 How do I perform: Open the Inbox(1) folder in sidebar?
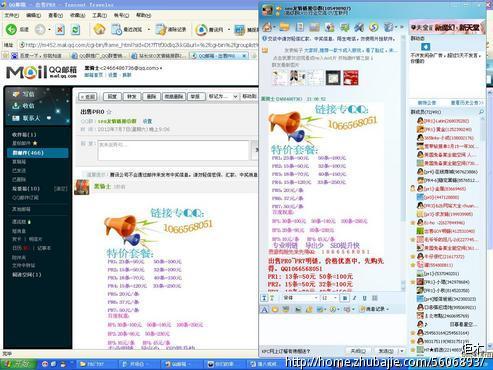[24, 135]
